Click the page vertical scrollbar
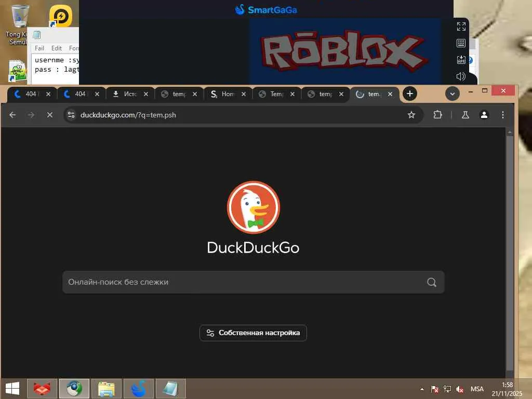This screenshot has height=399, width=532. [510, 253]
